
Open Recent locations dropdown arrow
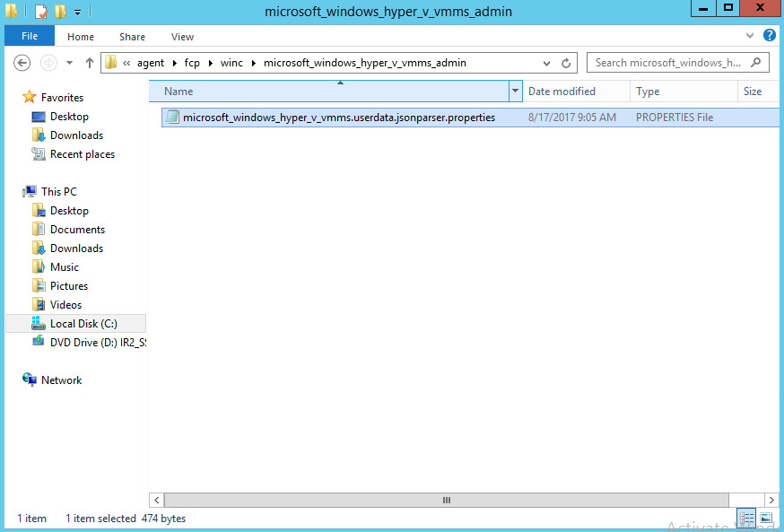click(69, 63)
